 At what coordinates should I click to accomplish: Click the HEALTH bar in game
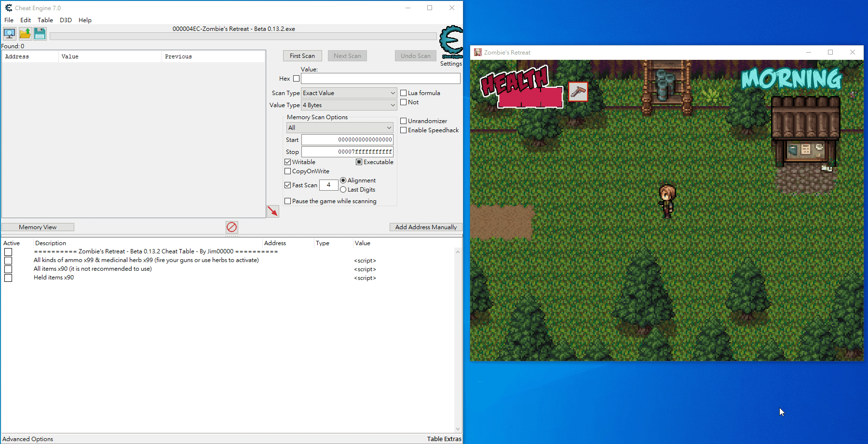[530, 97]
